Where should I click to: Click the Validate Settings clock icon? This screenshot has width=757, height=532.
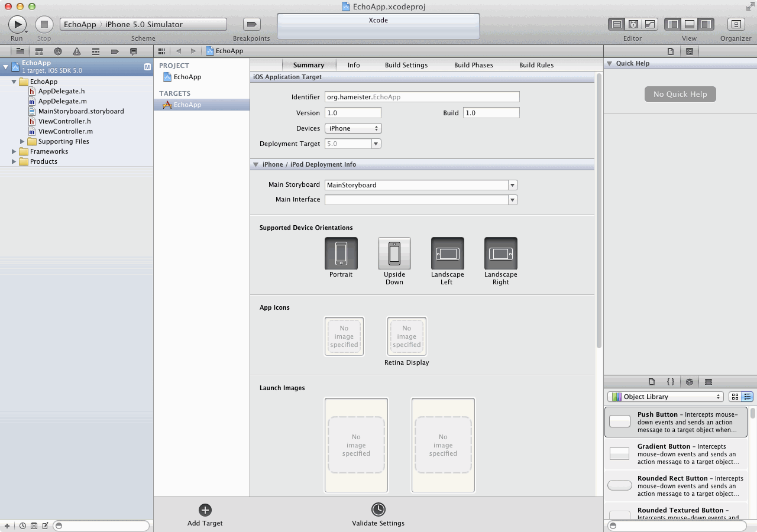pos(378,510)
